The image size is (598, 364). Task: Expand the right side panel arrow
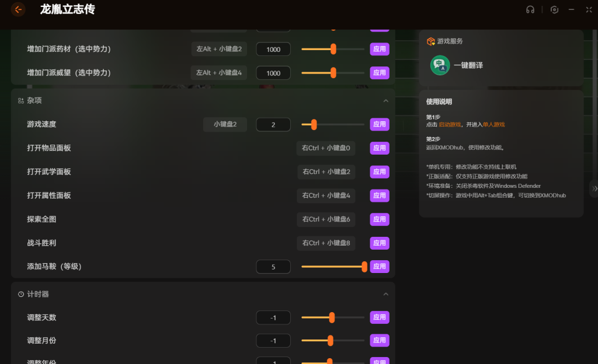(594, 188)
